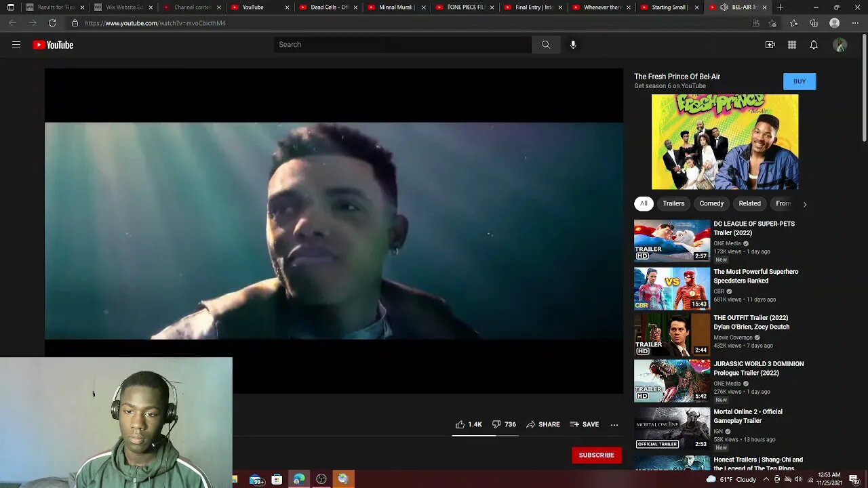Open the tab actions menu icon
Screen dimensions: 868x488
pyautogui.click(x=10, y=7)
